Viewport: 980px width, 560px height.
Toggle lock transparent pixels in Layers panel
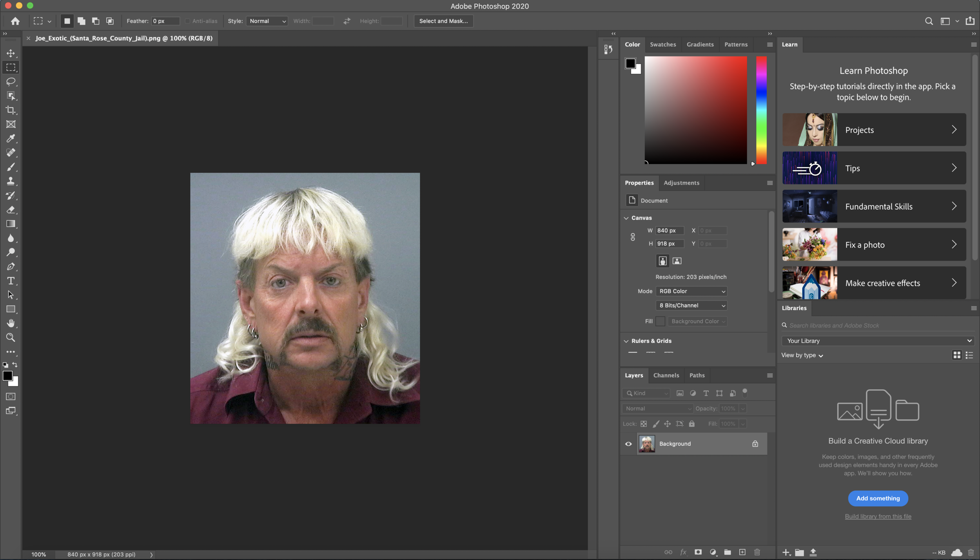pyautogui.click(x=643, y=424)
